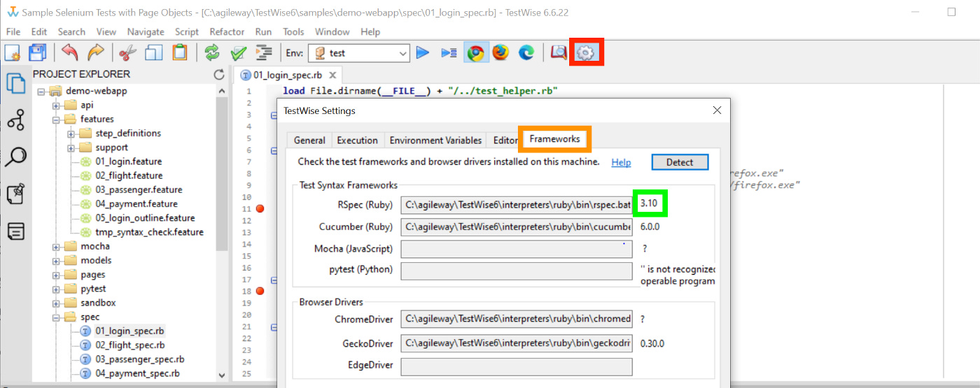The height and width of the screenshot is (388, 980).
Task: Select Firefox browser icon in toolbar
Action: [x=500, y=52]
